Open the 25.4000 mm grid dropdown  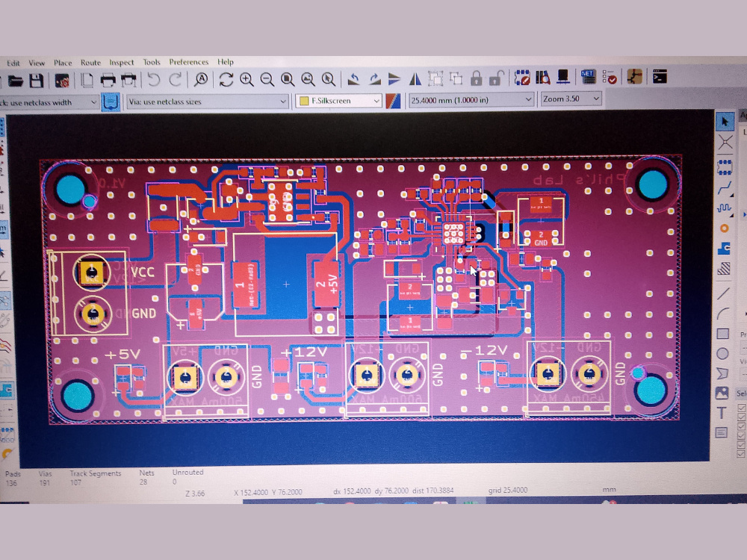pyautogui.click(x=529, y=99)
